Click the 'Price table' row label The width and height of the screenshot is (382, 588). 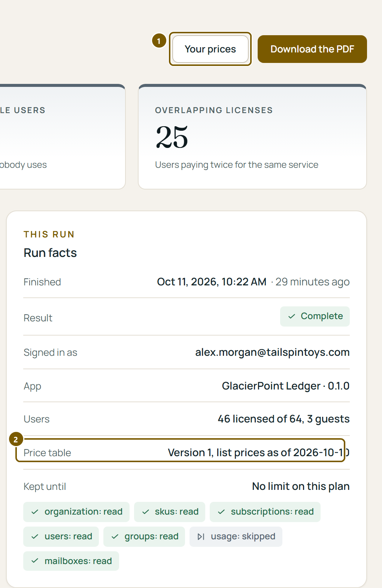point(47,453)
